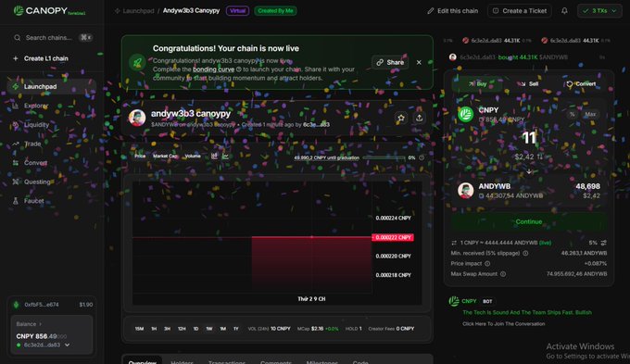The height and width of the screenshot is (364, 630).
Task: Click the wallet icon next to 0xfbF5...e674
Action: tap(16, 305)
